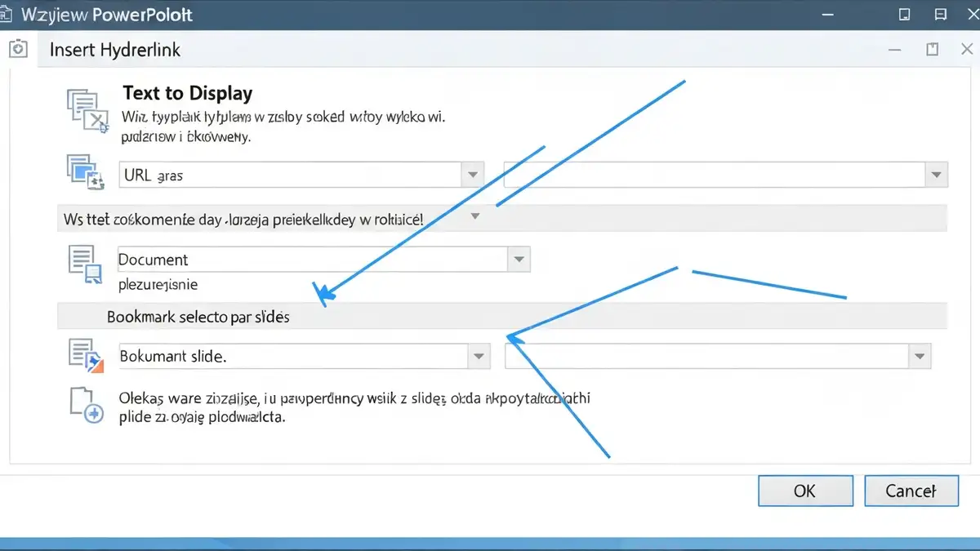Click the Text to Display heading
Viewport: 980px width, 551px height.
coord(187,93)
